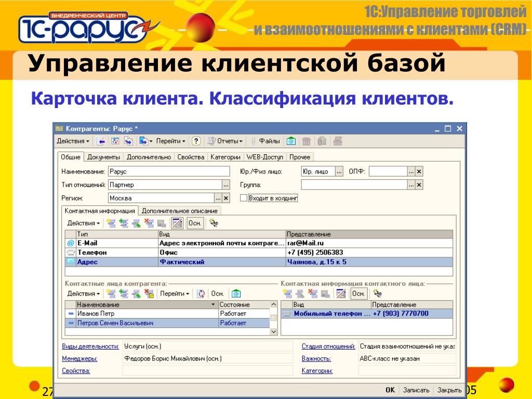Open Действия dropdown in contact info panel

pos(84,223)
